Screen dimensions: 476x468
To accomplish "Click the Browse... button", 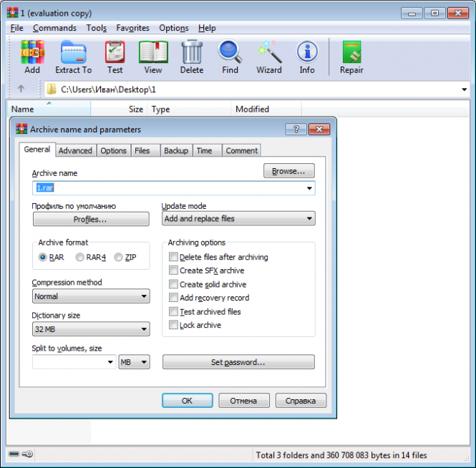I will tap(289, 171).
